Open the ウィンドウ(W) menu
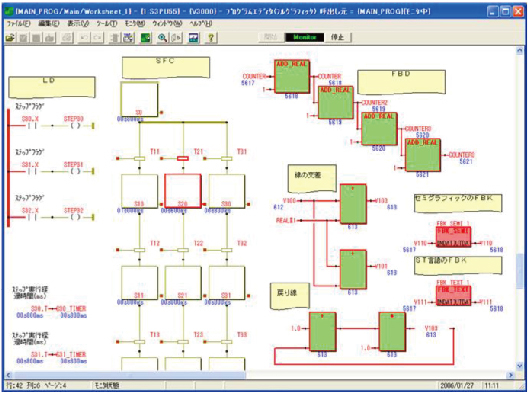The width and height of the screenshot is (528, 394). point(167,24)
